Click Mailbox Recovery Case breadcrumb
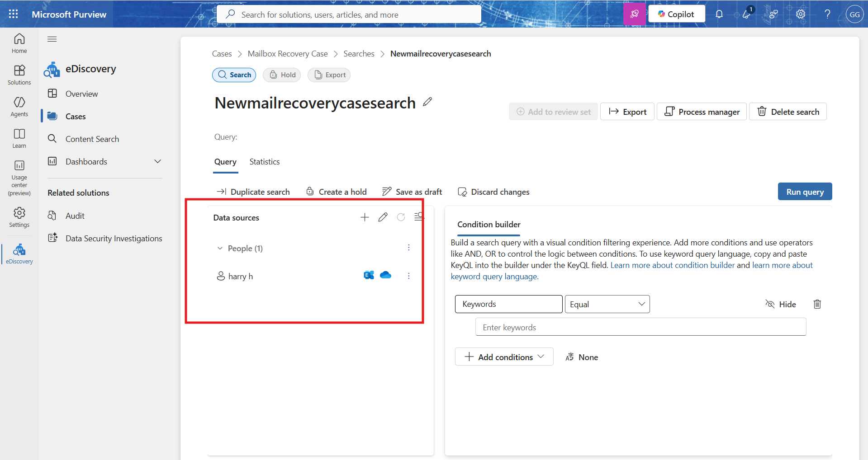Viewport: 868px width, 460px height. (288, 53)
